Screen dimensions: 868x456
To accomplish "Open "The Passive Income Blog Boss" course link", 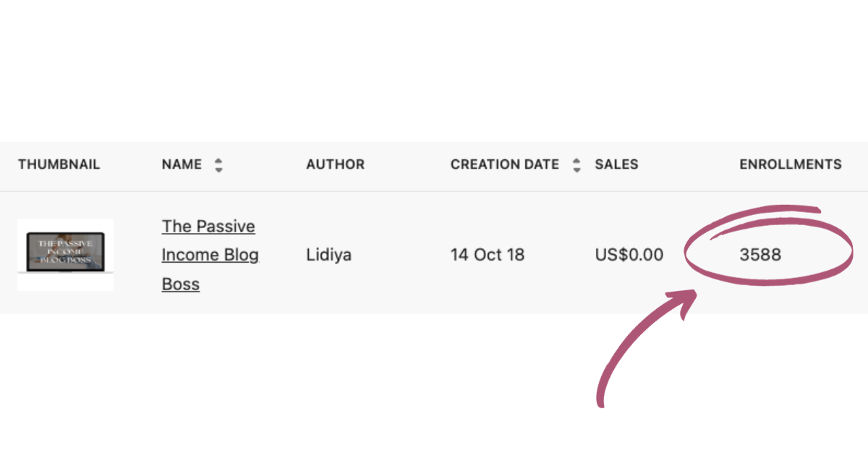I will tap(209, 255).
